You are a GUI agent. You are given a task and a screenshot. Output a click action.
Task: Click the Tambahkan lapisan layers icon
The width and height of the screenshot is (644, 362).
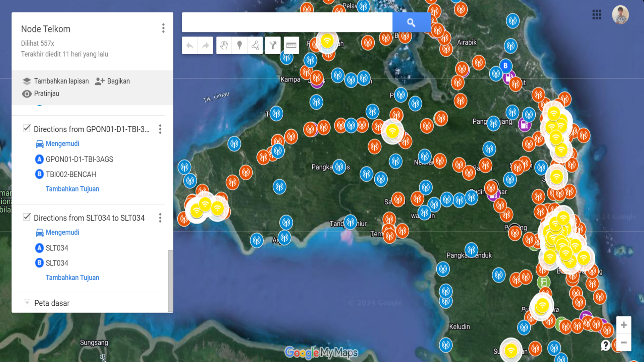tap(27, 81)
